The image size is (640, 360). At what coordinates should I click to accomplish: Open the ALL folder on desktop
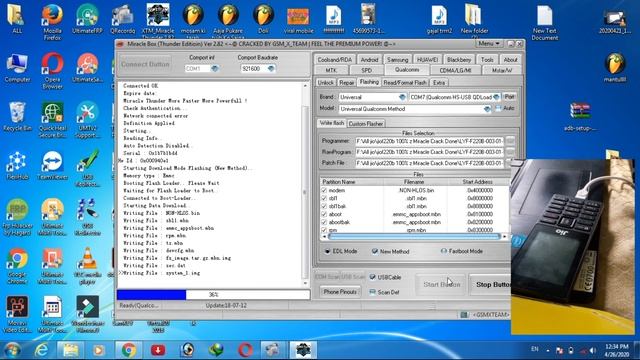(17, 19)
